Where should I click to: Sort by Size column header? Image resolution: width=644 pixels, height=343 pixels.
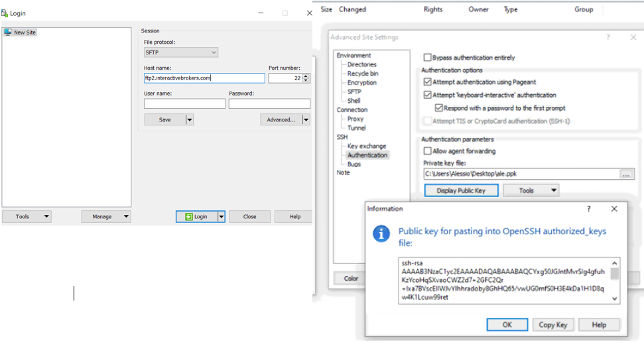(326, 9)
